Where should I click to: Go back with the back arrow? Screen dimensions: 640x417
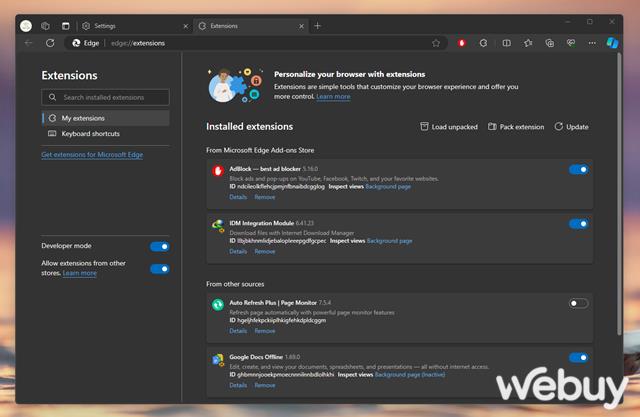[28, 43]
